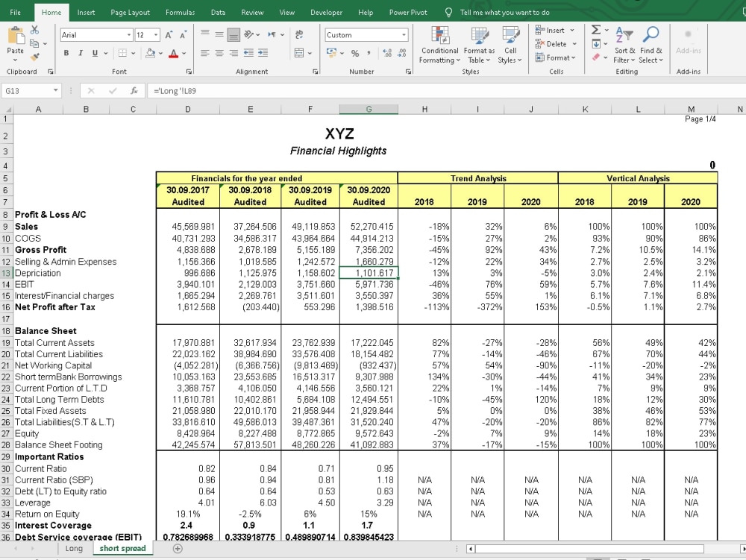Select the Format Painter brush
746x560 pixels.
coord(35,57)
